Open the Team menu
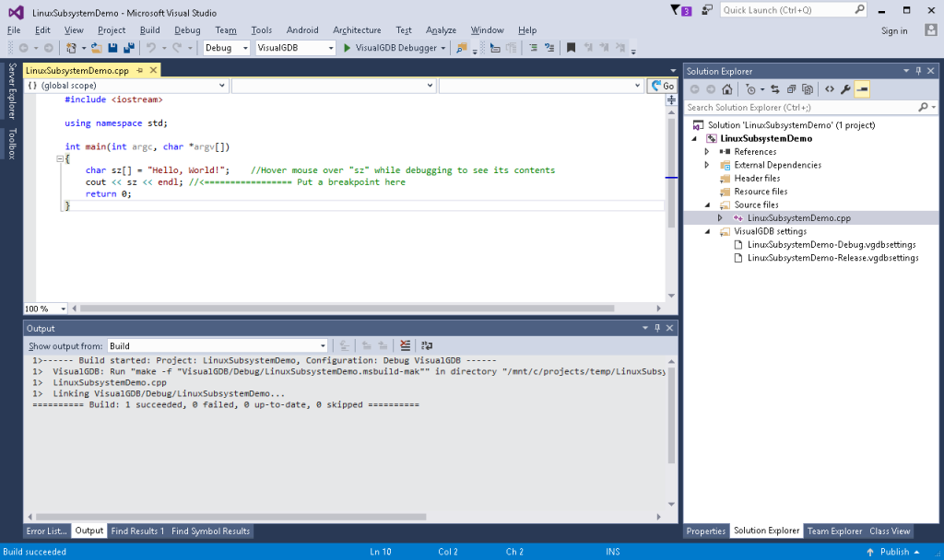The width and height of the screenshot is (944, 560). pos(225,29)
